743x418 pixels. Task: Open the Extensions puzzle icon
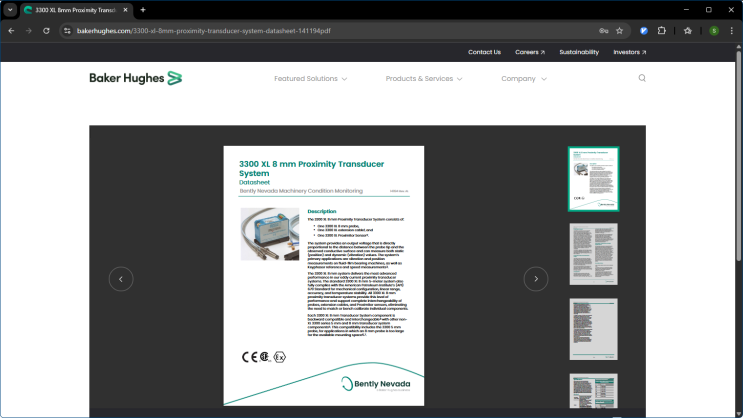(x=662, y=31)
